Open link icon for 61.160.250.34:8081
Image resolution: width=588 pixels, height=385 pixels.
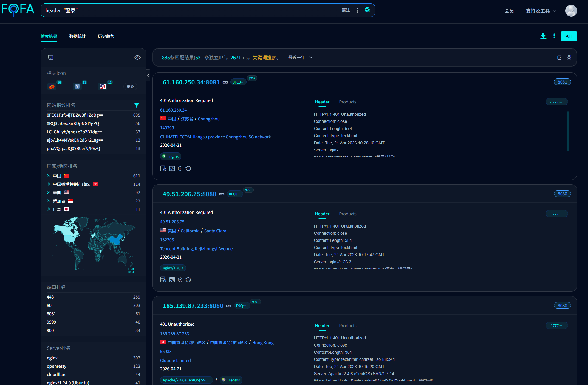coord(225,82)
